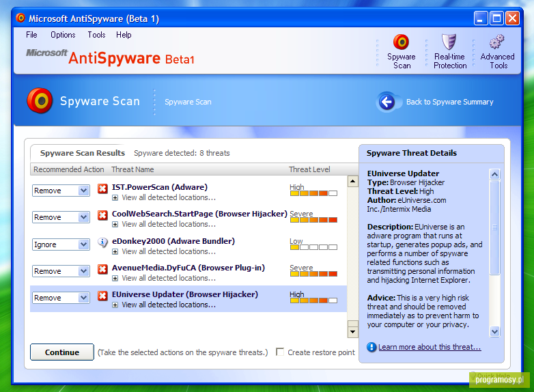
Task: Click the Spyware Threat Details heading
Action: pos(411,153)
